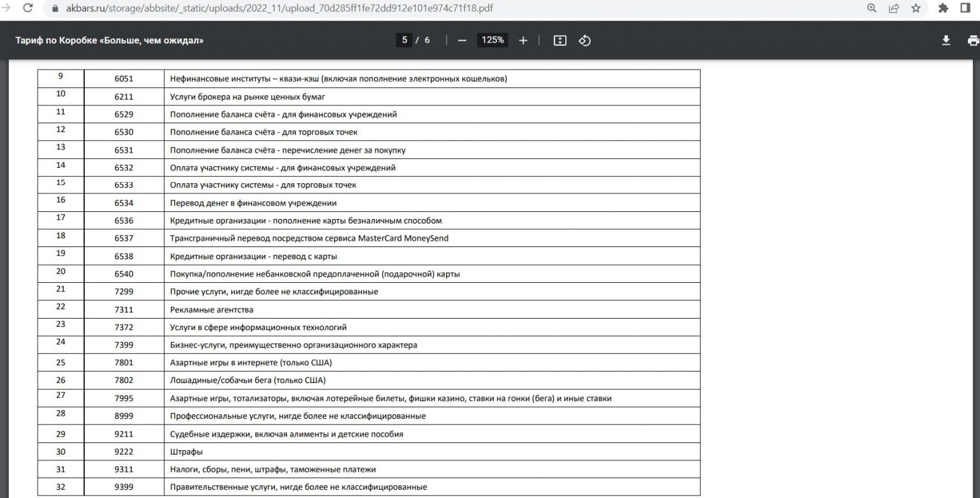Viewport: 980px width, 498px height.
Task: Open the browser side panel icon
Action: pos(965,8)
